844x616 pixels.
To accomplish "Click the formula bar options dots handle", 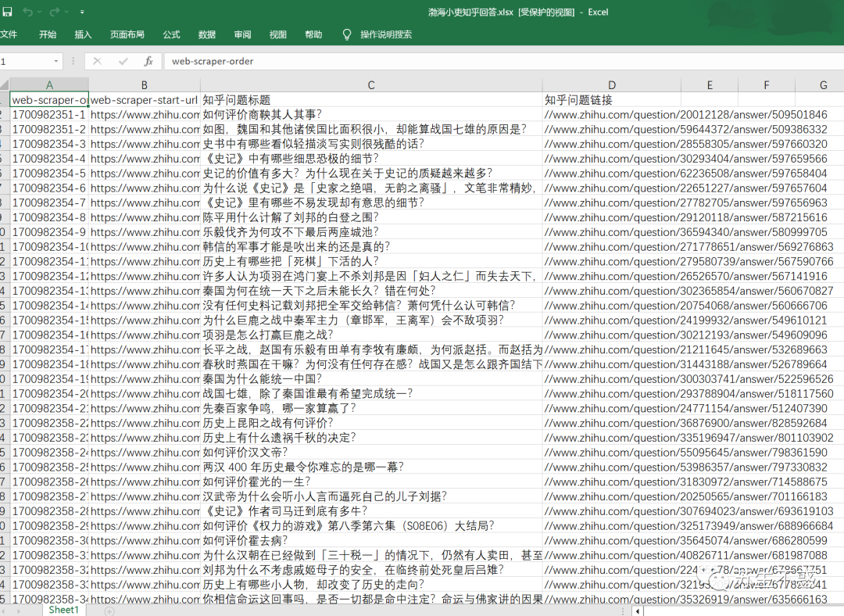I will click(x=73, y=62).
